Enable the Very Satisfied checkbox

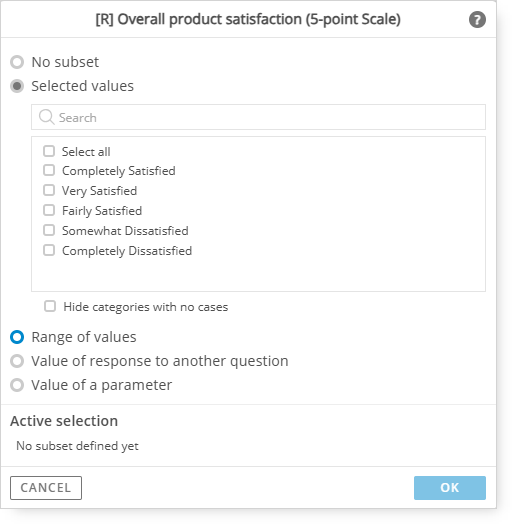tap(49, 190)
